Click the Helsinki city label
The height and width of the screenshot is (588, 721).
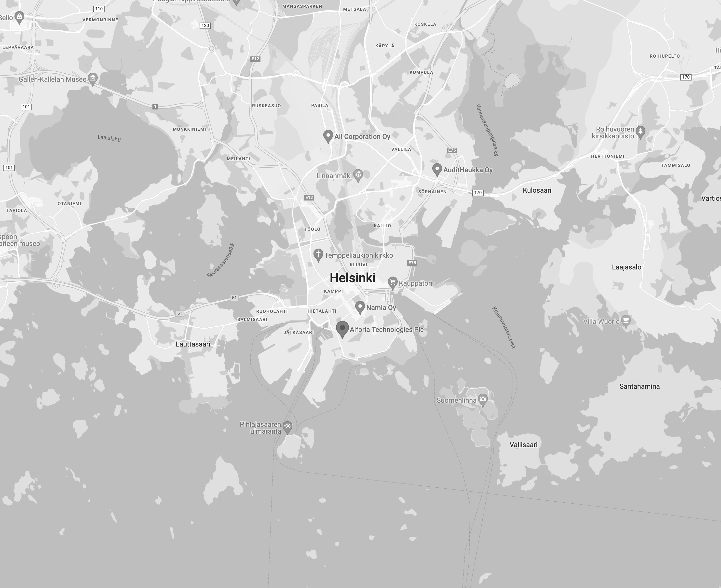352,278
